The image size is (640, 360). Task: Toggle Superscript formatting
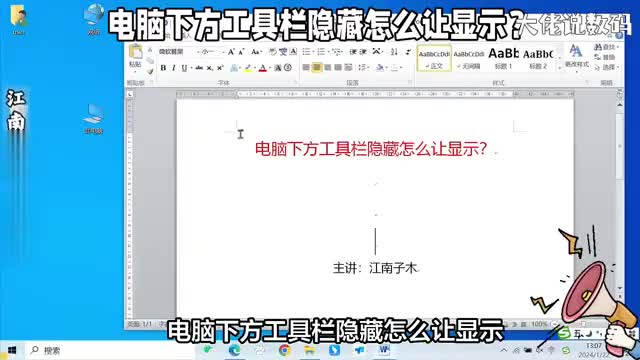click(220, 68)
